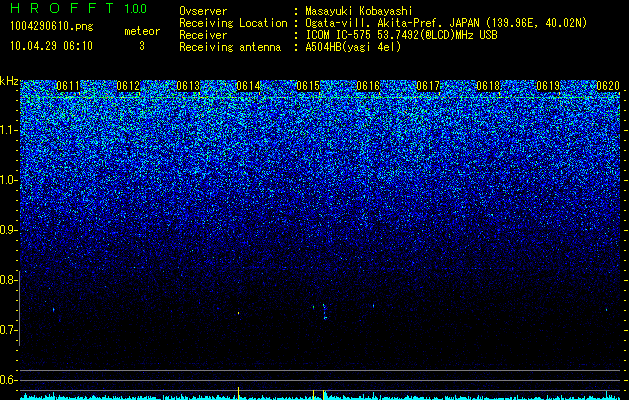The image size is (629, 400).
Task: Click the 0617 time marker
Action: (428, 86)
